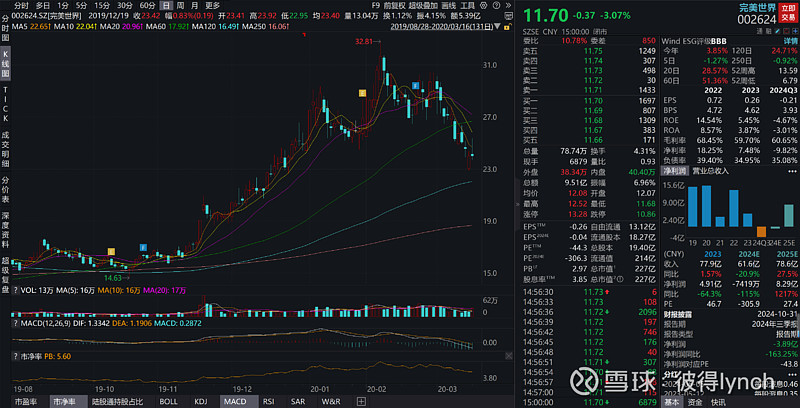Open the help icon for the 市净率 indicator
Screen dimensions: 800x408
(x=14, y=356)
